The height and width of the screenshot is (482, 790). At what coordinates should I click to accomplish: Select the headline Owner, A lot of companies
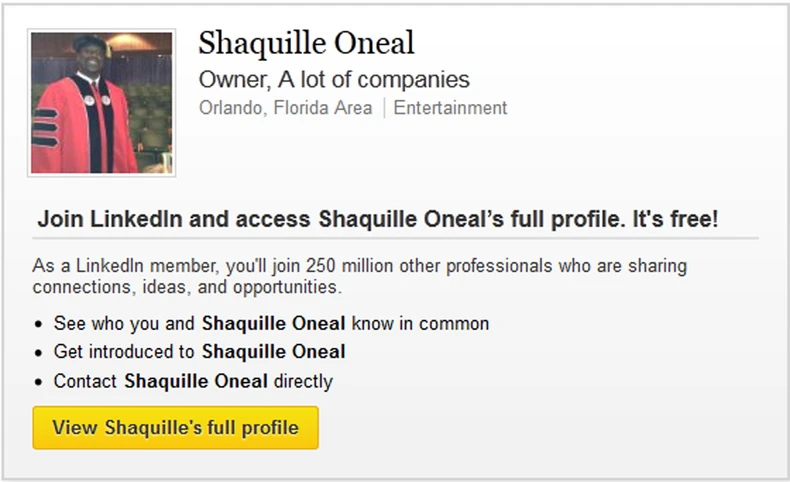tap(334, 79)
